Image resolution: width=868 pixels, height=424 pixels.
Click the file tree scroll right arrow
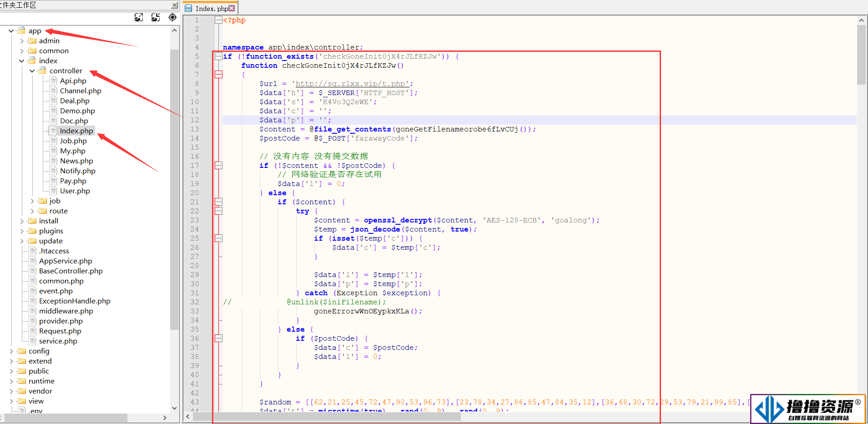pos(165,418)
